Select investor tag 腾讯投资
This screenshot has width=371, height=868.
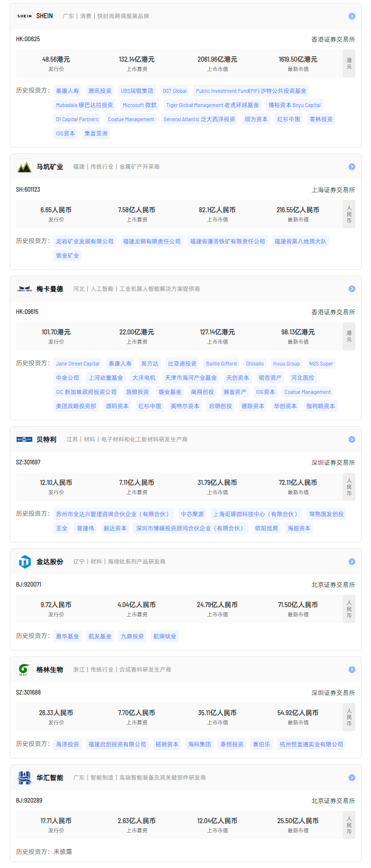click(100, 91)
